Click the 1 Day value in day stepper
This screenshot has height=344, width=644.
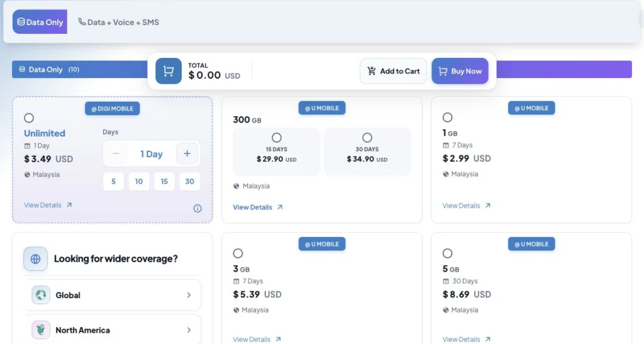(x=152, y=154)
